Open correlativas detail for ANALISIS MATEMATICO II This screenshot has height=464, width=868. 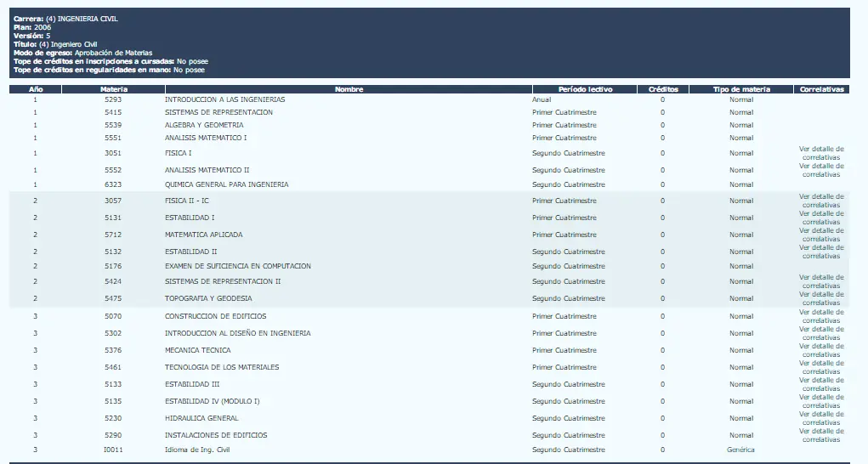821,170
